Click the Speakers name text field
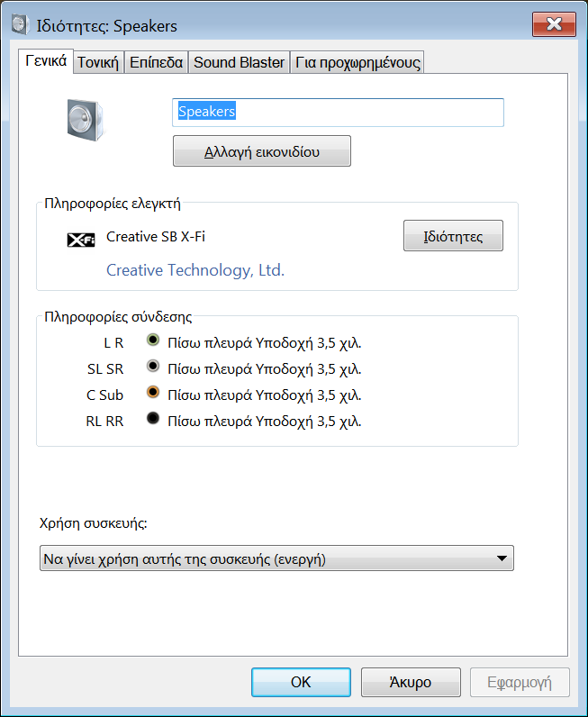Image resolution: width=588 pixels, height=717 pixels. (338, 113)
